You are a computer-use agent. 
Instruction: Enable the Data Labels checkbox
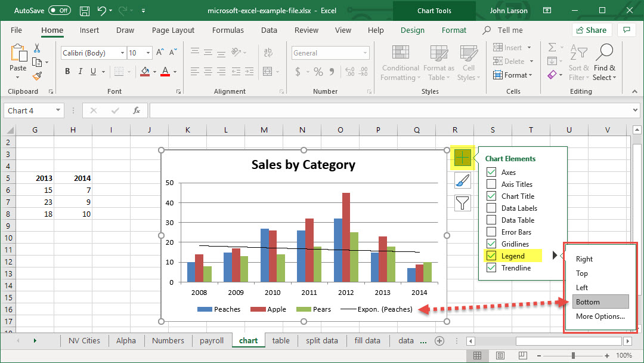click(491, 208)
